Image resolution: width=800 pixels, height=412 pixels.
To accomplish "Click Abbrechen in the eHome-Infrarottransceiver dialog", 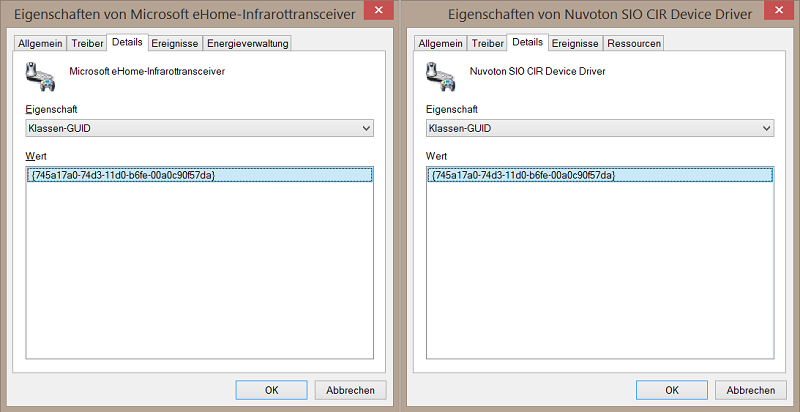I will click(x=351, y=390).
